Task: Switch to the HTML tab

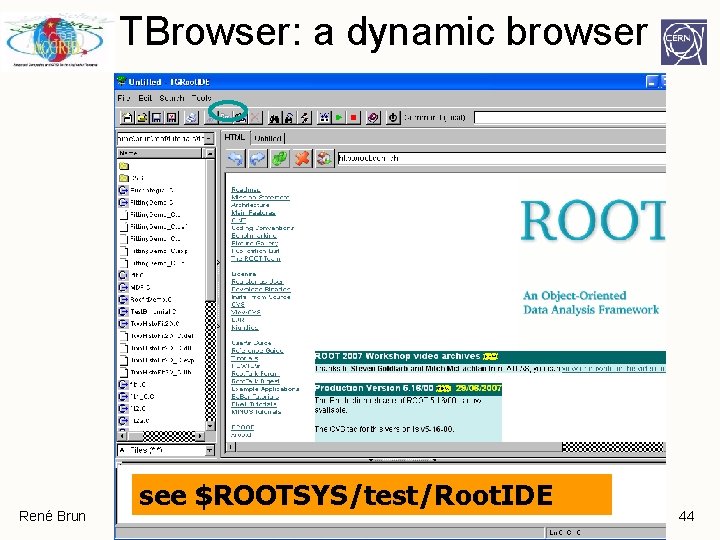Action: click(x=235, y=137)
